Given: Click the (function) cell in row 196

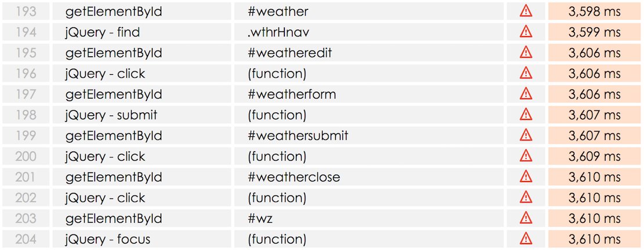Looking at the screenshot, I should pos(369,74).
